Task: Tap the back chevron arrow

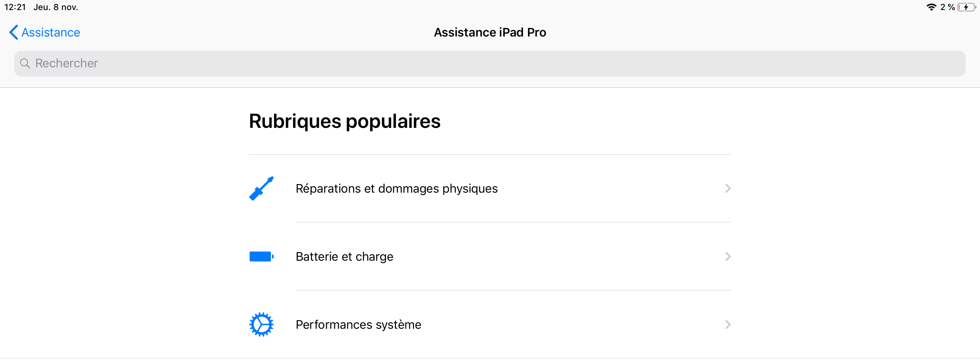Action: pyautogui.click(x=13, y=32)
